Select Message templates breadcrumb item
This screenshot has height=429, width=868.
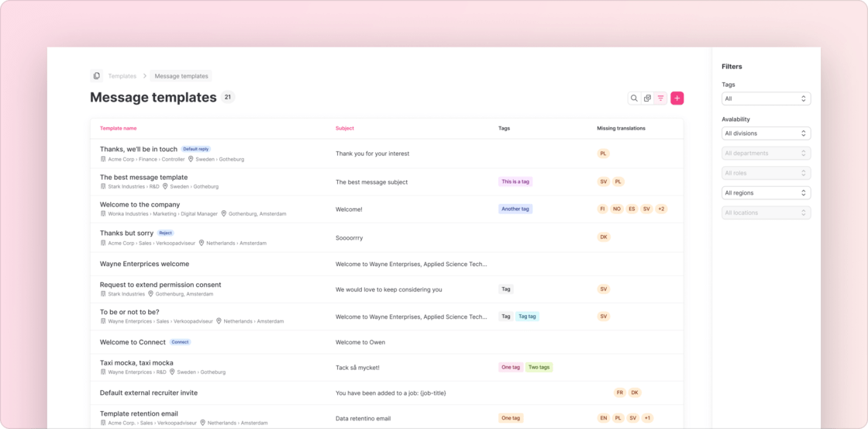(181, 76)
